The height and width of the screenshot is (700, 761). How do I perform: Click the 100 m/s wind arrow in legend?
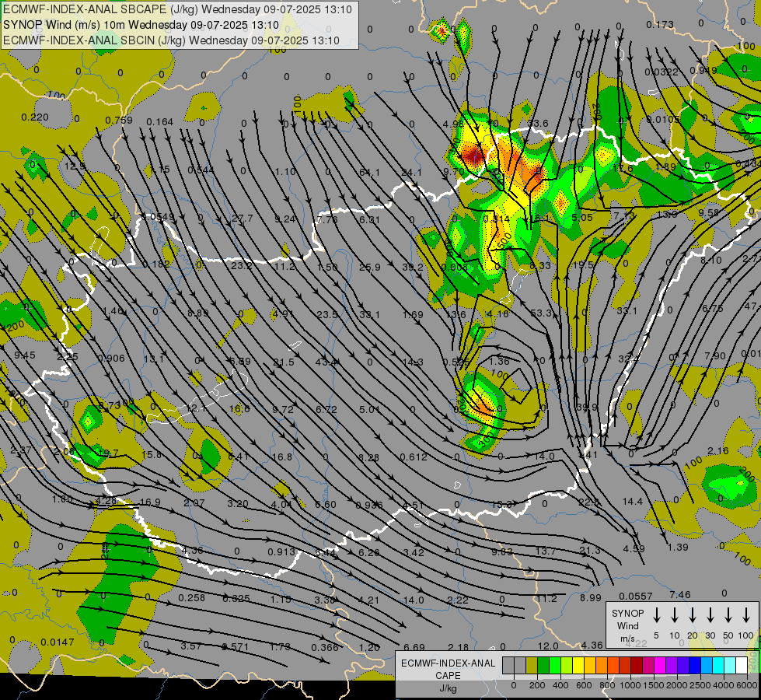[746, 615]
